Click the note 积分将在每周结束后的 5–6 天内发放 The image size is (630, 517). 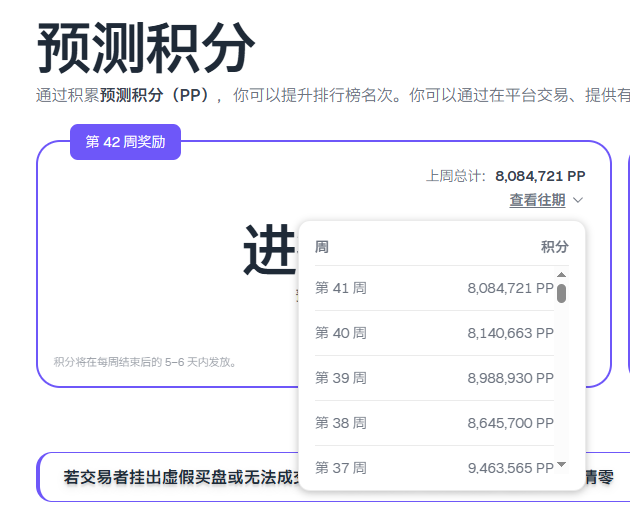pos(145,362)
